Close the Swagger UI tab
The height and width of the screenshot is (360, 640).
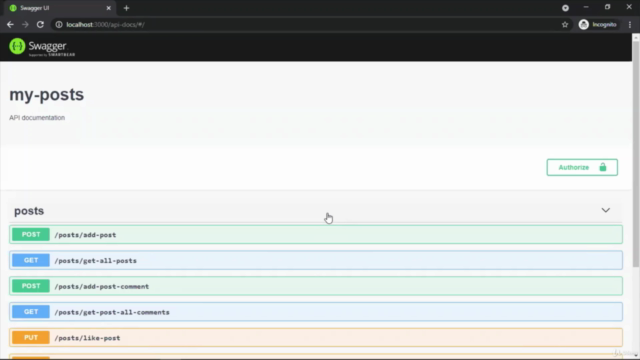109,8
